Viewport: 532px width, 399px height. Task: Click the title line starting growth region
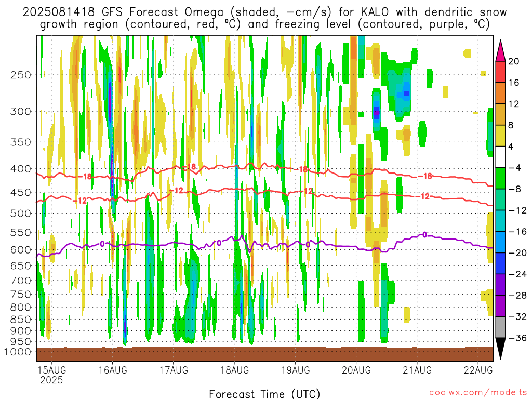(264, 24)
